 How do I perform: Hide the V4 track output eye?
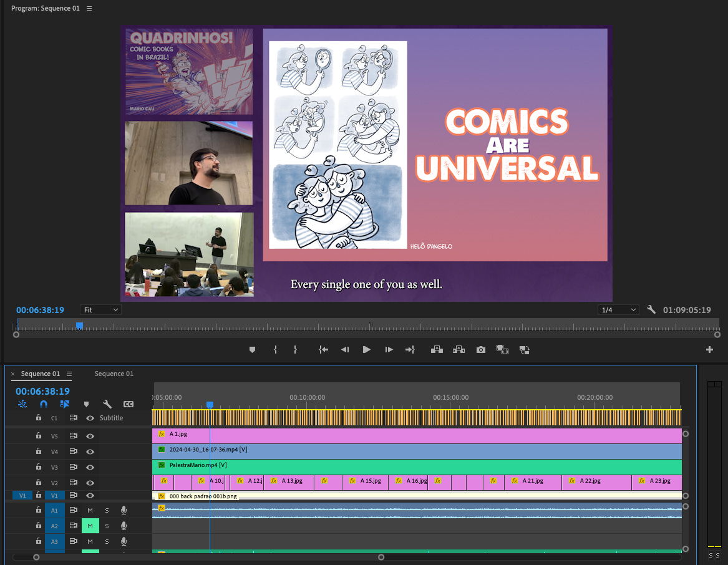(x=90, y=452)
